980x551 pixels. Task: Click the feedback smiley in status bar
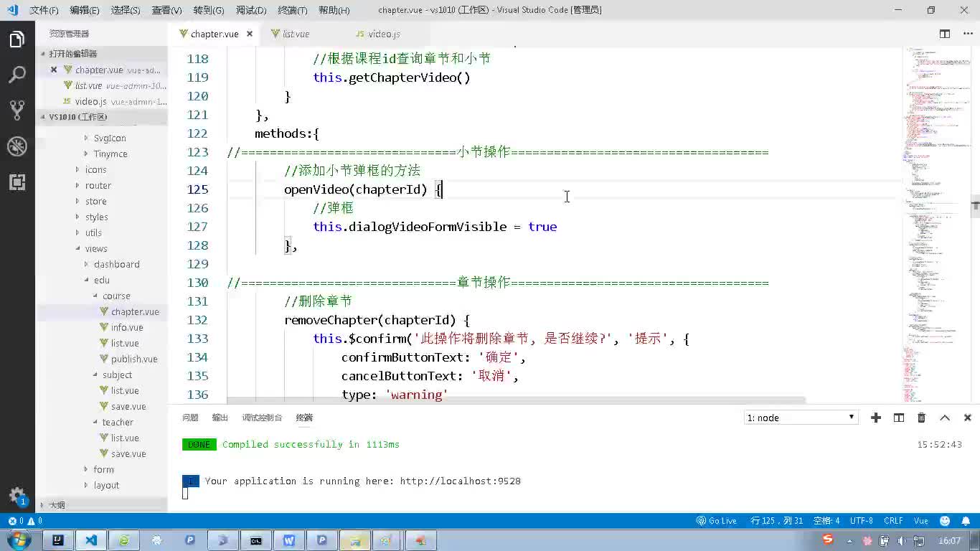(x=945, y=521)
